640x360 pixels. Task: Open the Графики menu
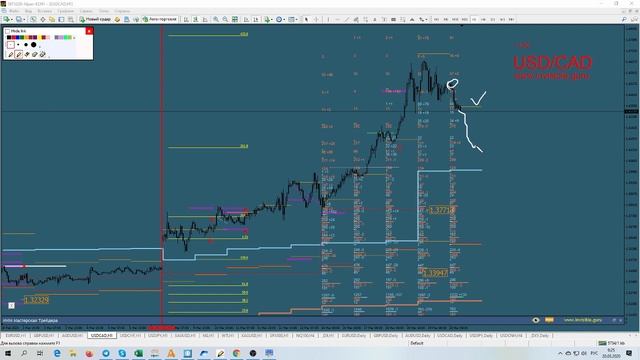(65, 11)
